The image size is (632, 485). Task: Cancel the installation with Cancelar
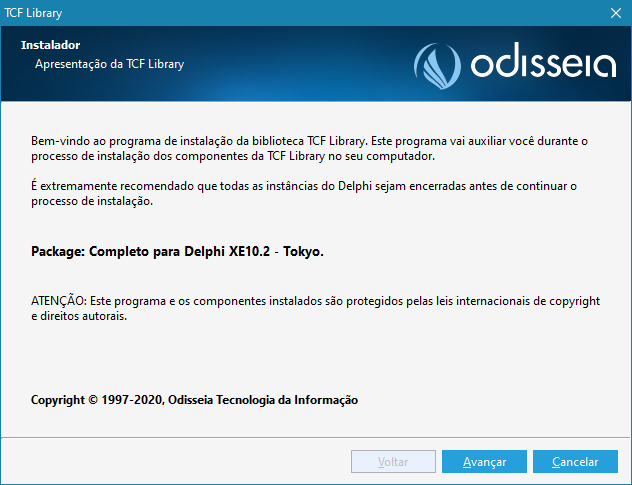tap(575, 461)
